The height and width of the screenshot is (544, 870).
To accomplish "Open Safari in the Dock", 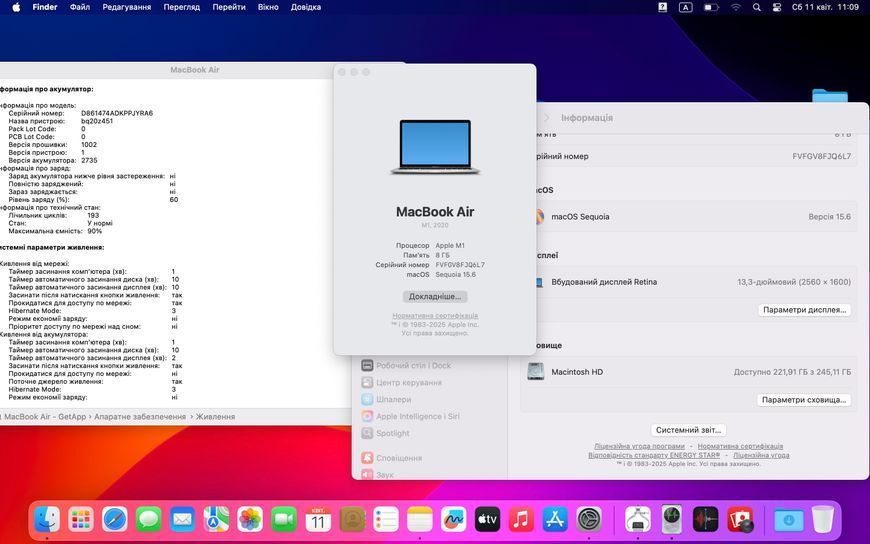I will [x=115, y=520].
